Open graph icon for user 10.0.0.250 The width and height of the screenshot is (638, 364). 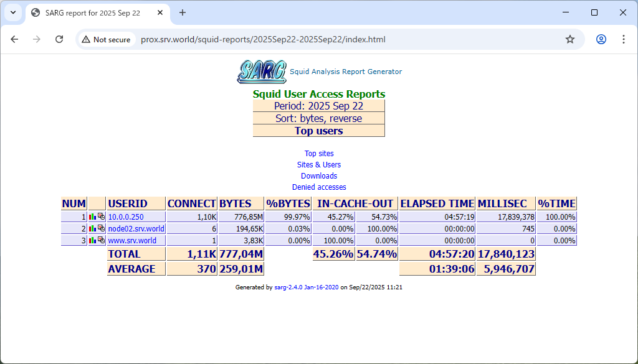tap(93, 217)
